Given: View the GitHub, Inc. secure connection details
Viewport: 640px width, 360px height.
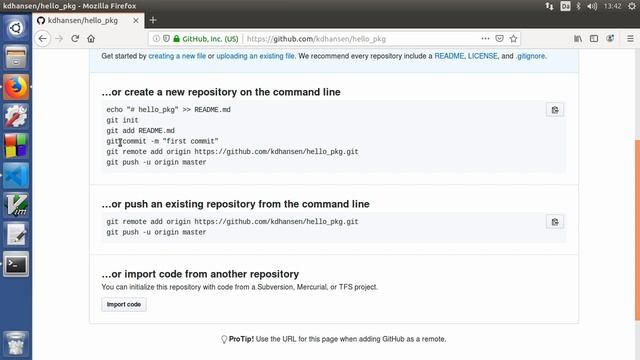Looking at the screenshot, I should point(206,39).
